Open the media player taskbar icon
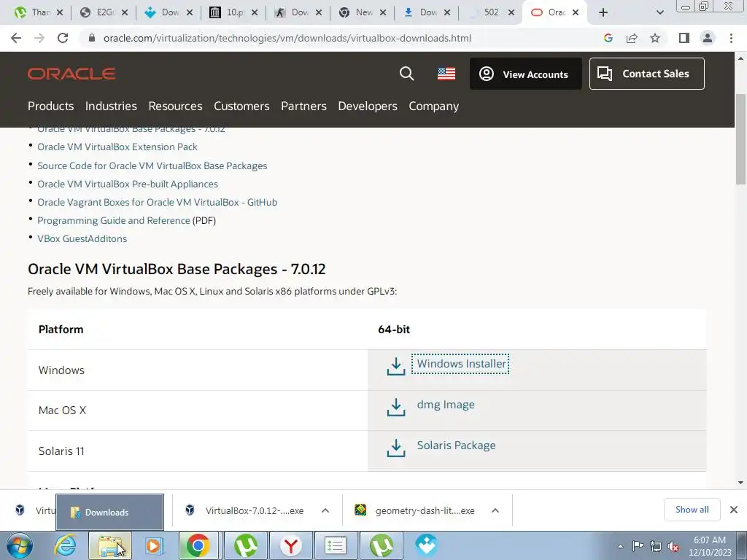Image resolution: width=747 pixels, height=560 pixels. coord(154,545)
